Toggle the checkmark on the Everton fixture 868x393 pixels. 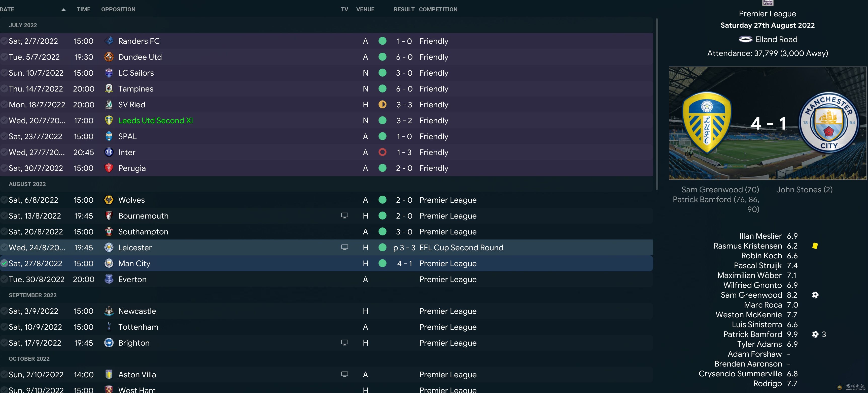pyautogui.click(x=4, y=279)
